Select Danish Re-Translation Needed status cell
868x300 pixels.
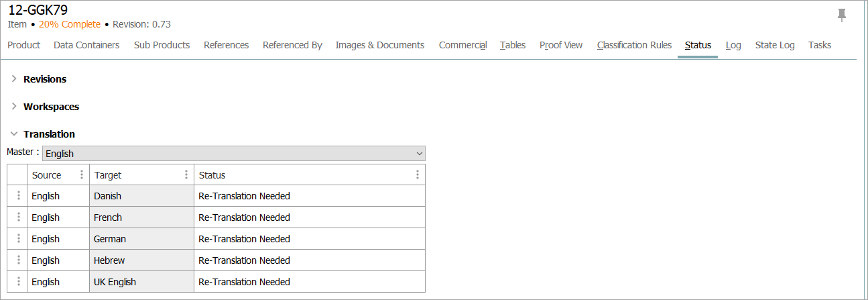pos(308,196)
